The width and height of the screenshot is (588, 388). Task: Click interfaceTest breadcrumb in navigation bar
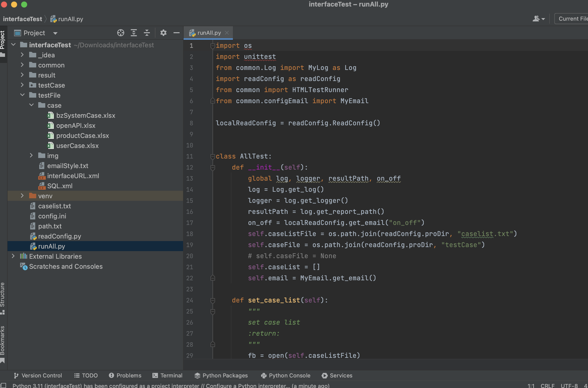coord(22,19)
